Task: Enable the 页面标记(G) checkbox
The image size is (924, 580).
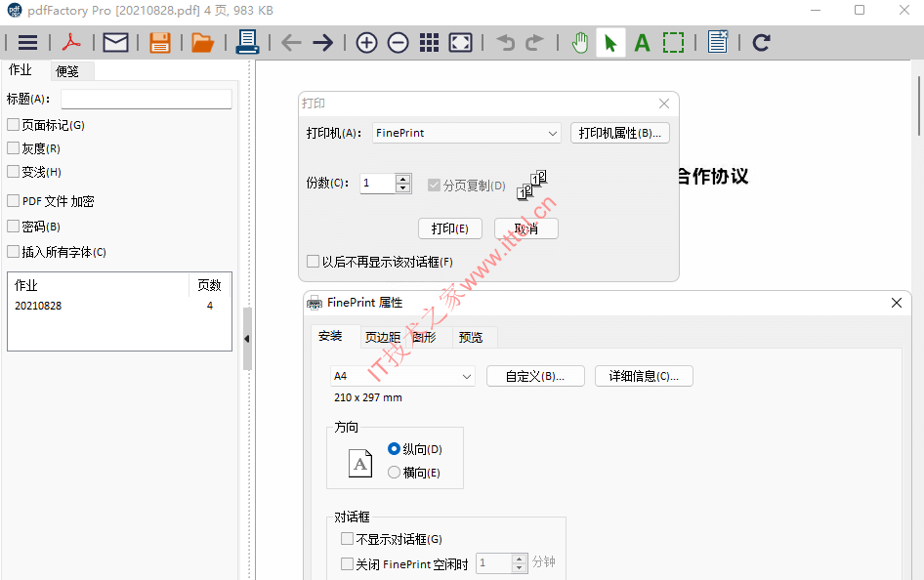Action: point(13,124)
